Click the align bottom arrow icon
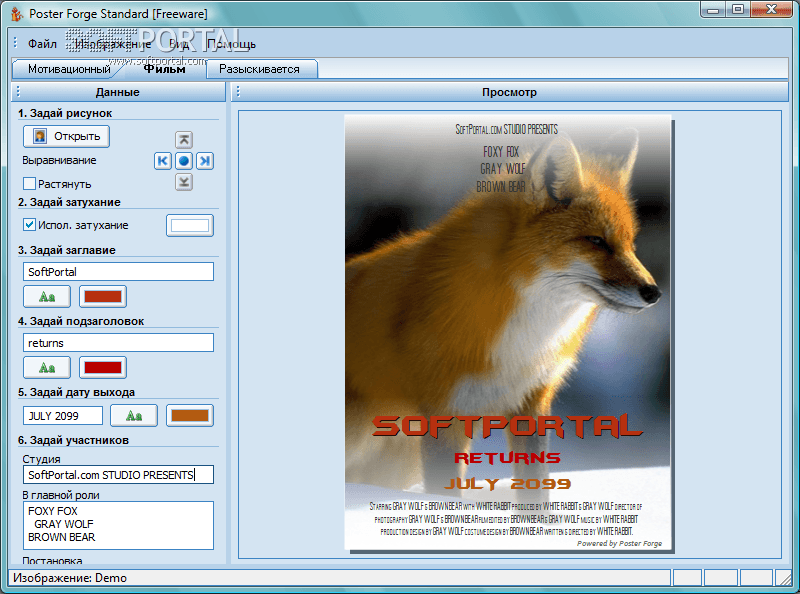 [184, 182]
